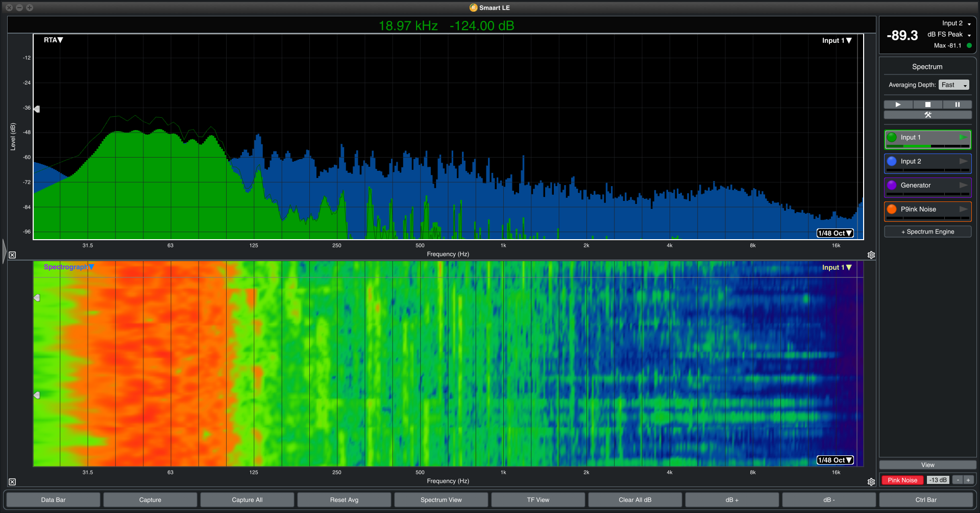980x513 pixels.
Task: Click the blue Input 2 color dot
Action: coord(892,161)
